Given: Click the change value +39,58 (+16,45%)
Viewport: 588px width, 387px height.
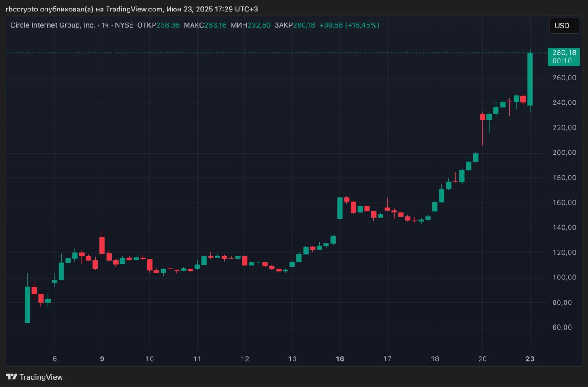Looking at the screenshot, I should (x=349, y=25).
